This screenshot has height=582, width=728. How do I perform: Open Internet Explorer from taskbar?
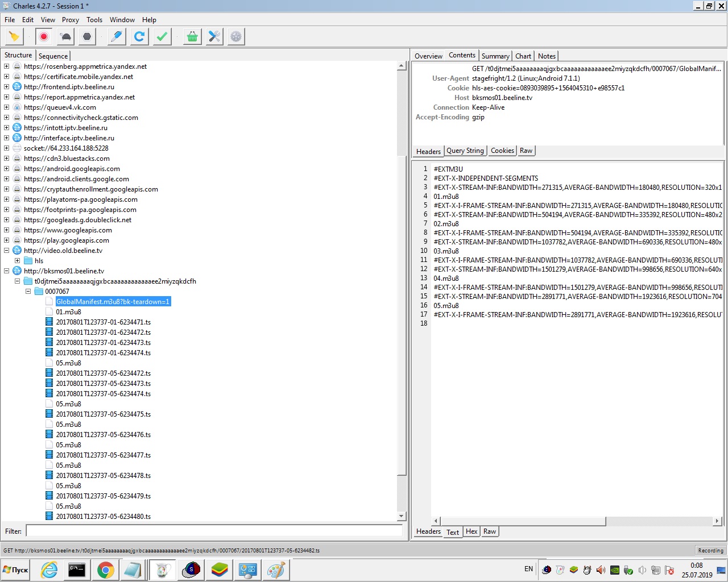[x=49, y=570]
